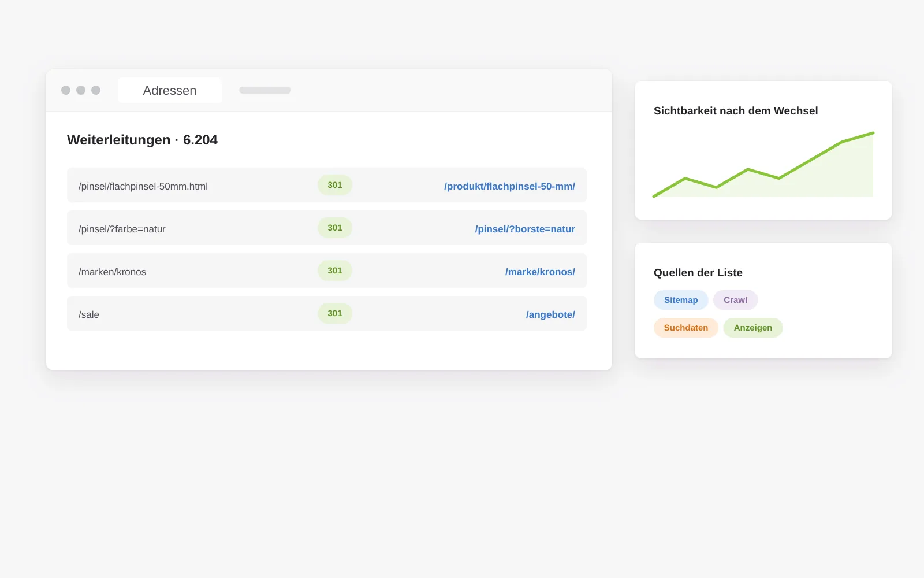Click the 301 badge in the /sale row
This screenshot has height=578, width=924.
click(x=335, y=313)
